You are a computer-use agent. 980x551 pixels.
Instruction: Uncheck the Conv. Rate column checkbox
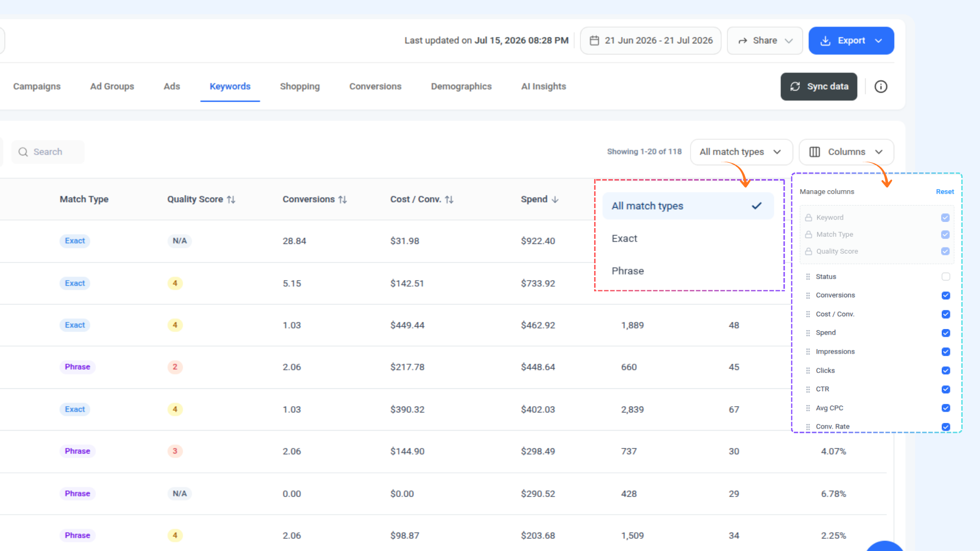[x=946, y=427]
